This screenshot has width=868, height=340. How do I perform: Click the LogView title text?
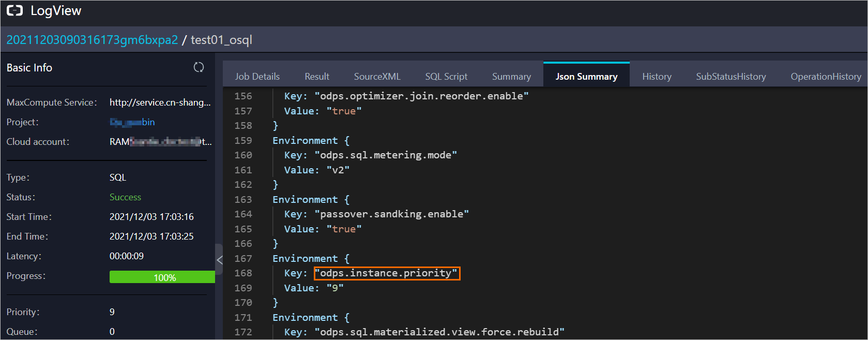point(56,11)
